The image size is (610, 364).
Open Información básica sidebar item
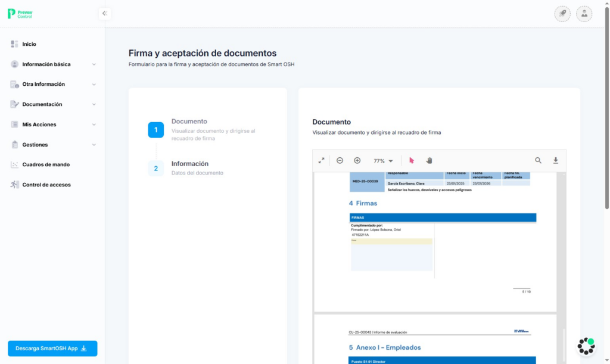46,64
